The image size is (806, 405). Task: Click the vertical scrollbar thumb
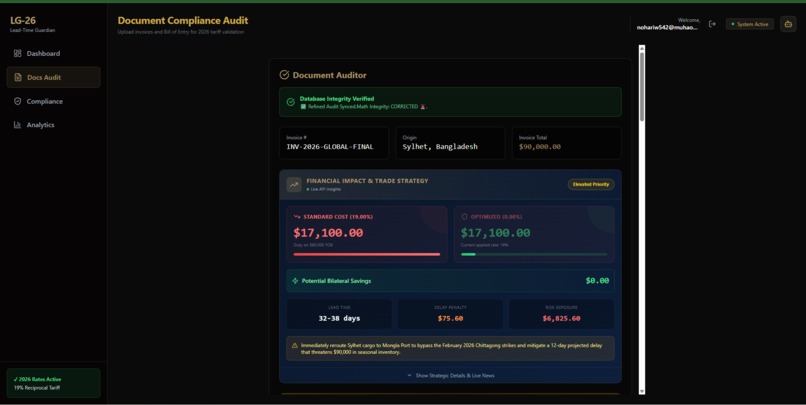click(642, 86)
